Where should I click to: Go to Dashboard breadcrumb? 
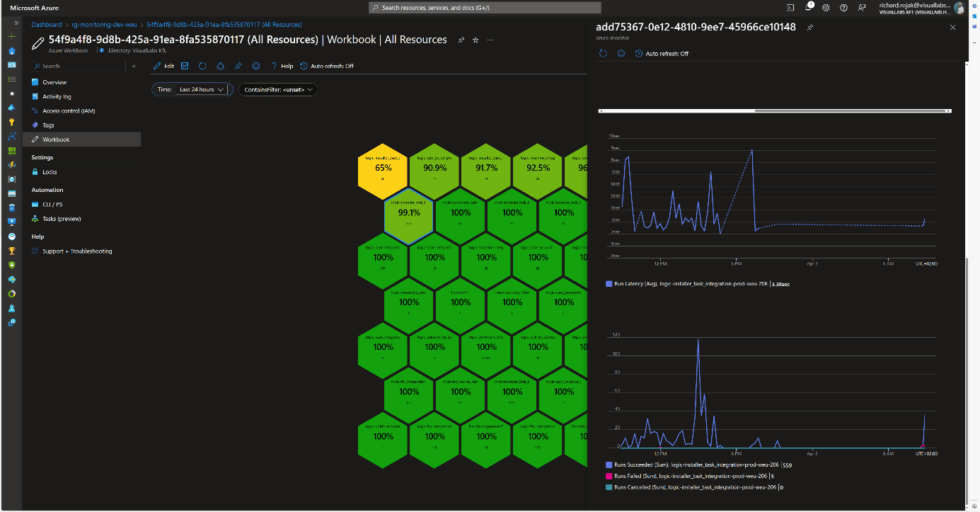pos(47,24)
